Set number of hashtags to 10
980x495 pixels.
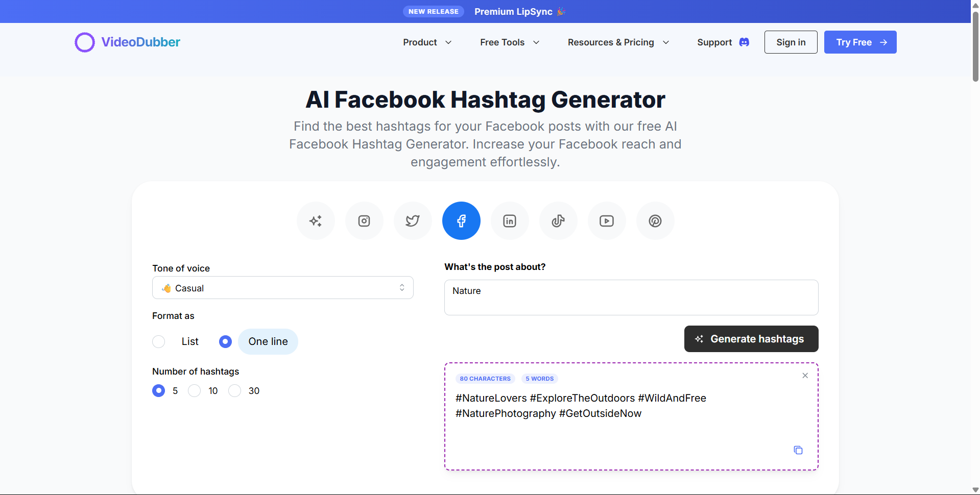tap(195, 391)
